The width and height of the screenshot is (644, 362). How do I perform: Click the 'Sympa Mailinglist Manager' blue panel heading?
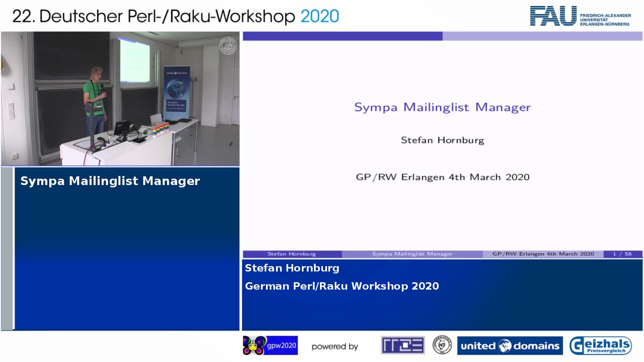(x=110, y=181)
